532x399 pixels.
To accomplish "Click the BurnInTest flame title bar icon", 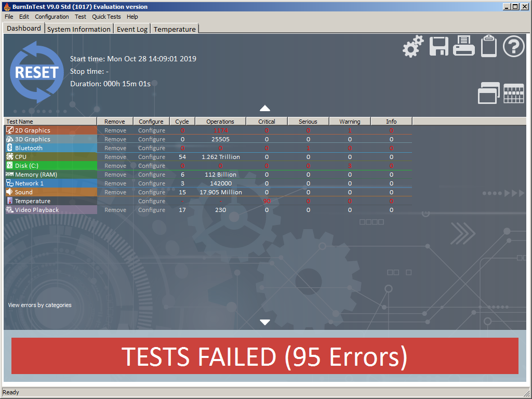I will point(7,6).
